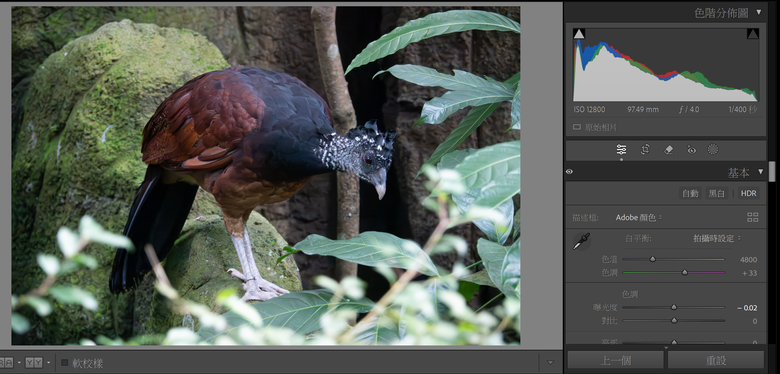The height and width of the screenshot is (374, 780).
Task: Click the HDR button
Action: 748,193
